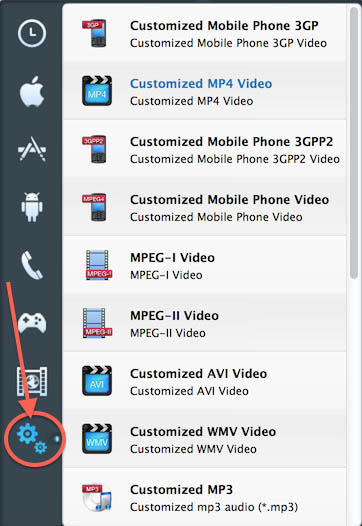This screenshot has width=362, height=526.
Task: Choose Customized AVI Video title
Action: pos(199,374)
